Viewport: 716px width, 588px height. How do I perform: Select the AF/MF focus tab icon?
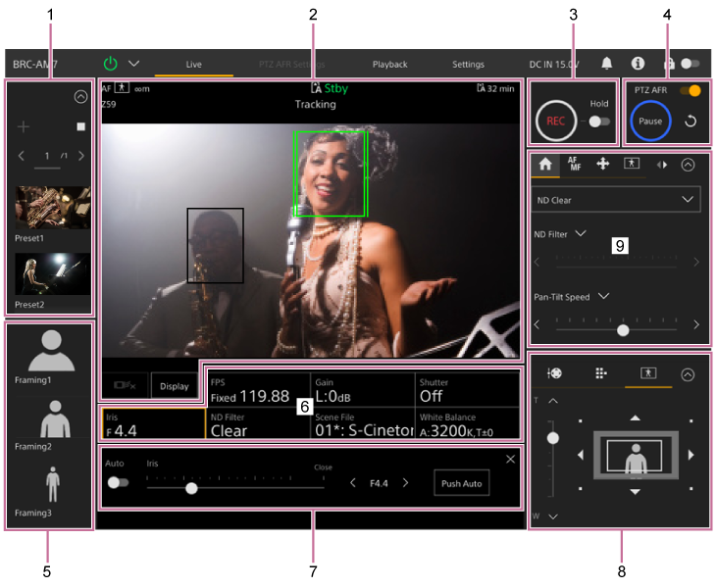click(x=574, y=165)
